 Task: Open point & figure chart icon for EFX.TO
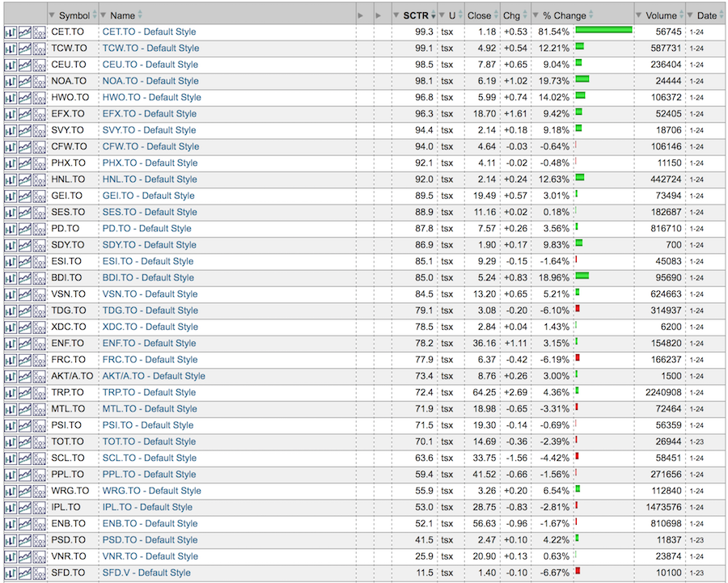coord(39,114)
